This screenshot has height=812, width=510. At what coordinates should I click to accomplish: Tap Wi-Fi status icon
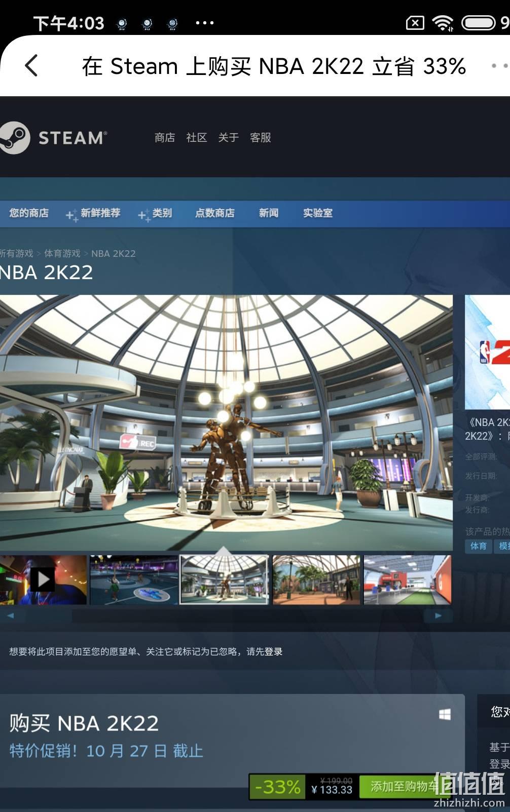click(443, 23)
